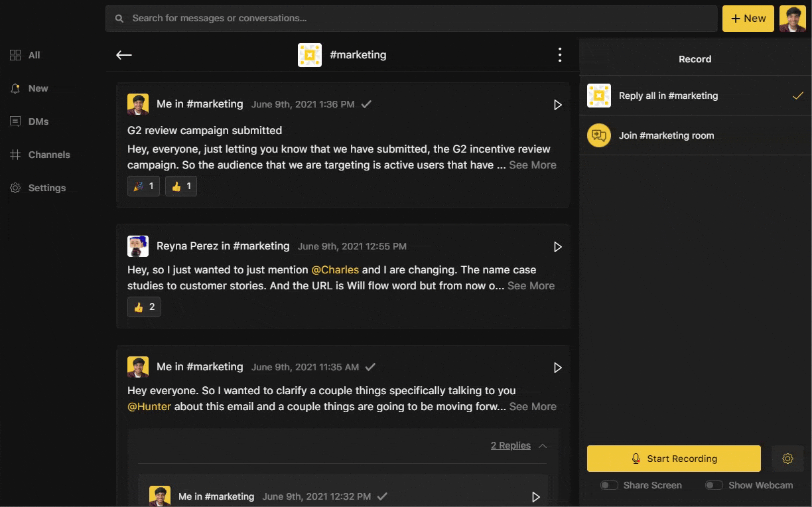This screenshot has width=812, height=507.
Task: Click the @Charles mention
Action: 335,269
